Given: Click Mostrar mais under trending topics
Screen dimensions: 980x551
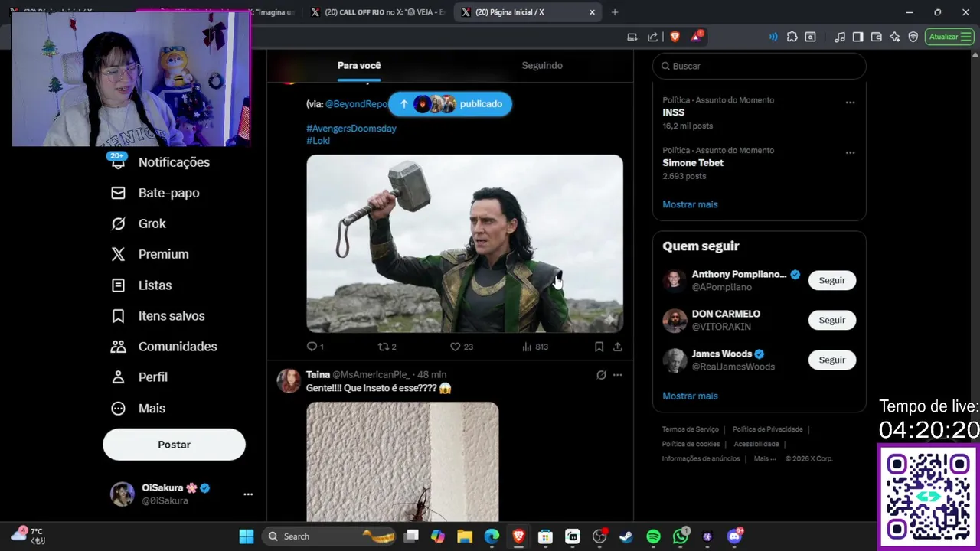Looking at the screenshot, I should pyautogui.click(x=690, y=204).
